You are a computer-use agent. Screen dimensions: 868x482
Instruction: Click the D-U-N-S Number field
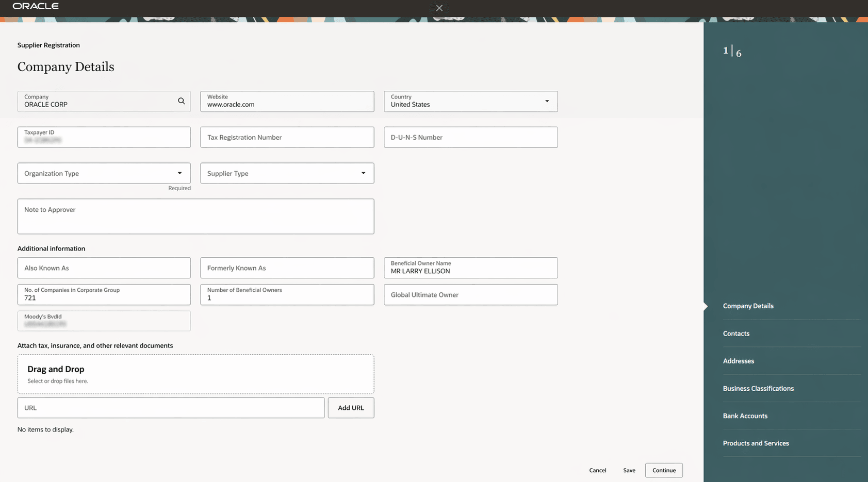[x=470, y=137]
